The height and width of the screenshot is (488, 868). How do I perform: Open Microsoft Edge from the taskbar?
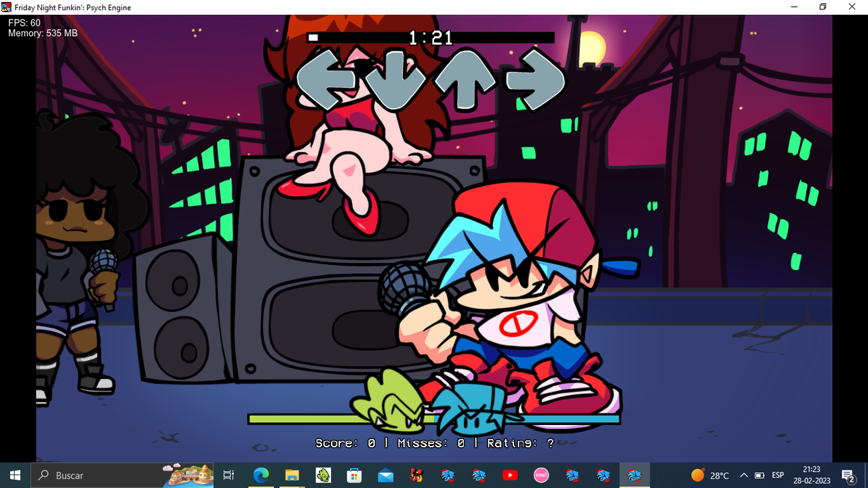click(260, 475)
